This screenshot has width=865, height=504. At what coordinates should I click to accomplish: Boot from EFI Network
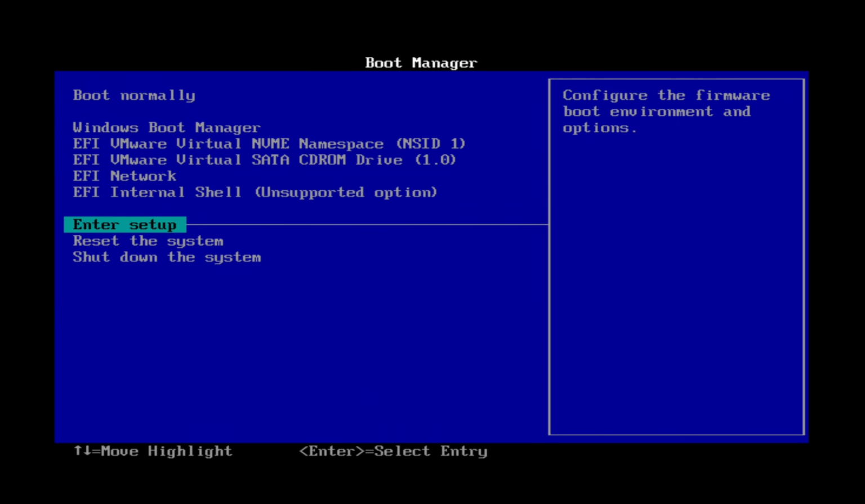124,176
